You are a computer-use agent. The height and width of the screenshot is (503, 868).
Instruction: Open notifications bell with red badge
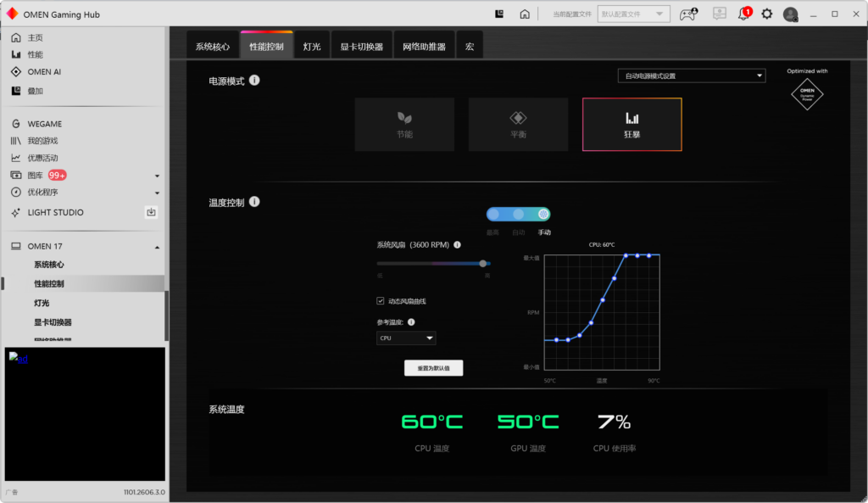tap(744, 14)
